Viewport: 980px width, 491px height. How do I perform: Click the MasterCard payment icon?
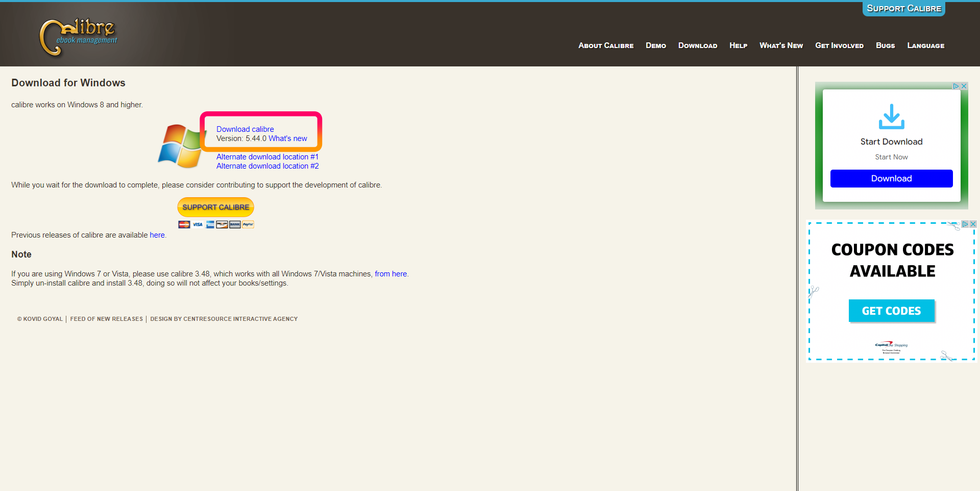point(184,224)
